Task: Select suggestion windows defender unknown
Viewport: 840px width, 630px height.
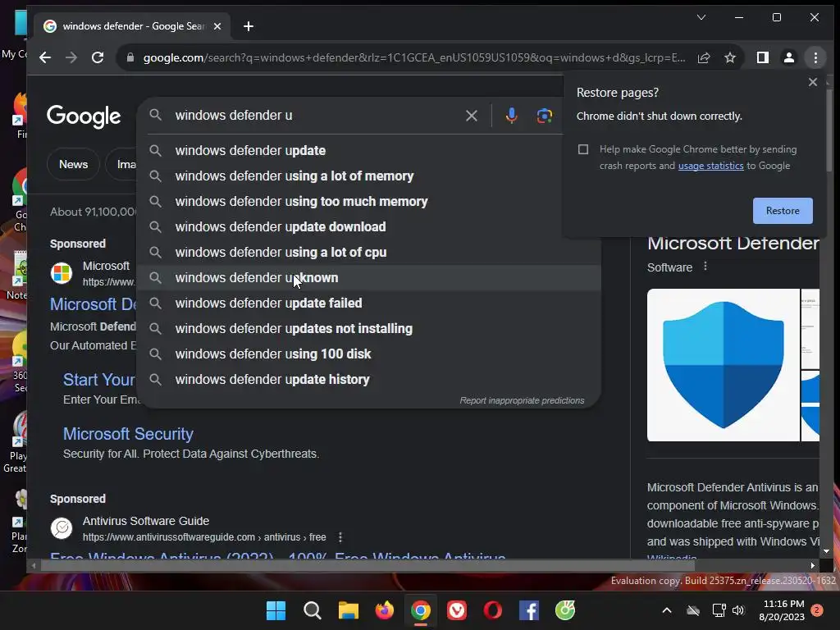Action: tap(368, 278)
